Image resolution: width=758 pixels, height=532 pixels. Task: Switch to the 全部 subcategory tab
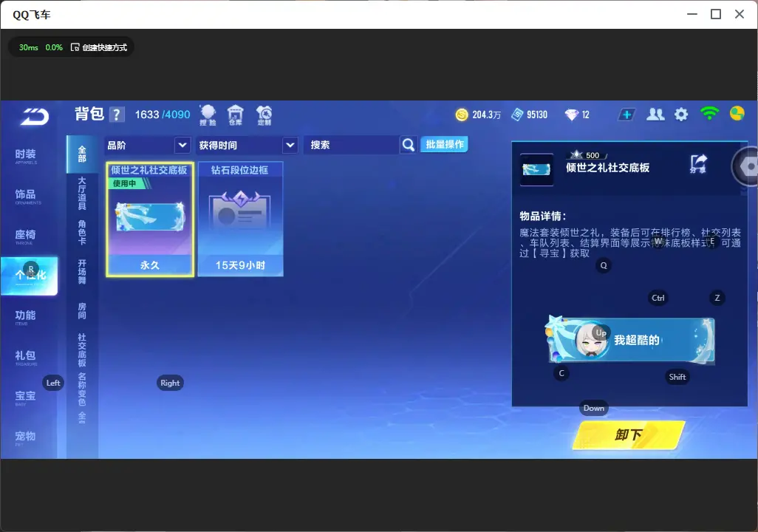tap(82, 154)
